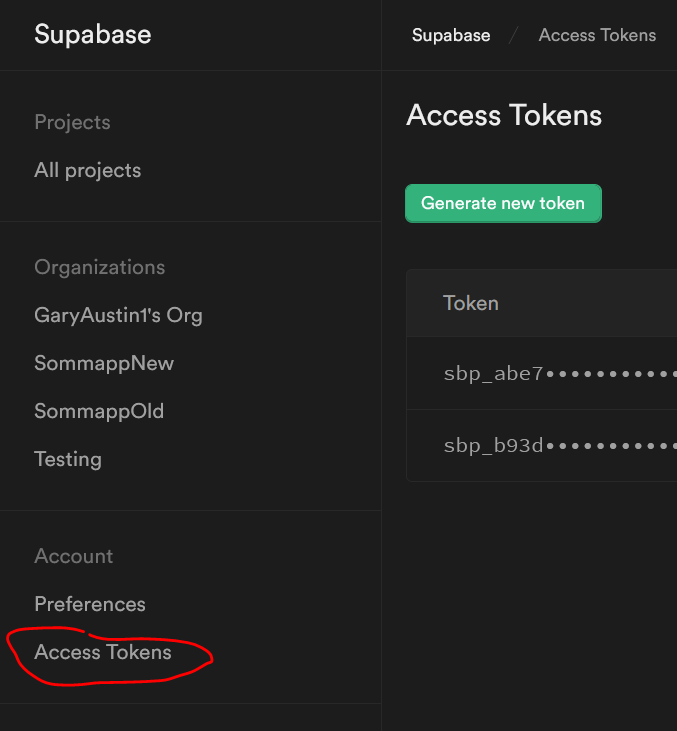The height and width of the screenshot is (731, 677).
Task: Select the token starting with sbp_abe7
Action: coord(493,373)
